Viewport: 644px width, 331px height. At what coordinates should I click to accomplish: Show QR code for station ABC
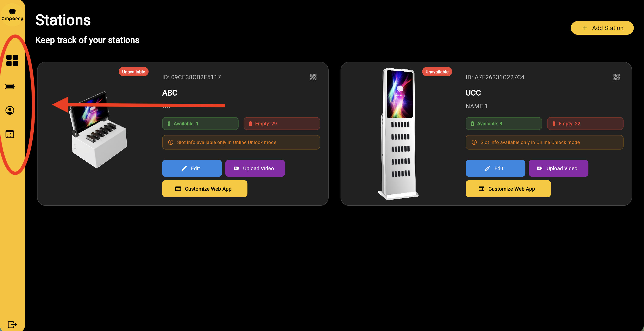(313, 77)
